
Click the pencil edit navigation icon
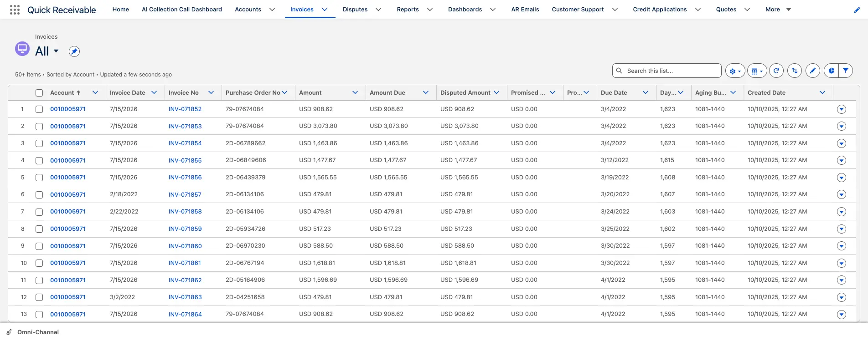[x=857, y=10]
